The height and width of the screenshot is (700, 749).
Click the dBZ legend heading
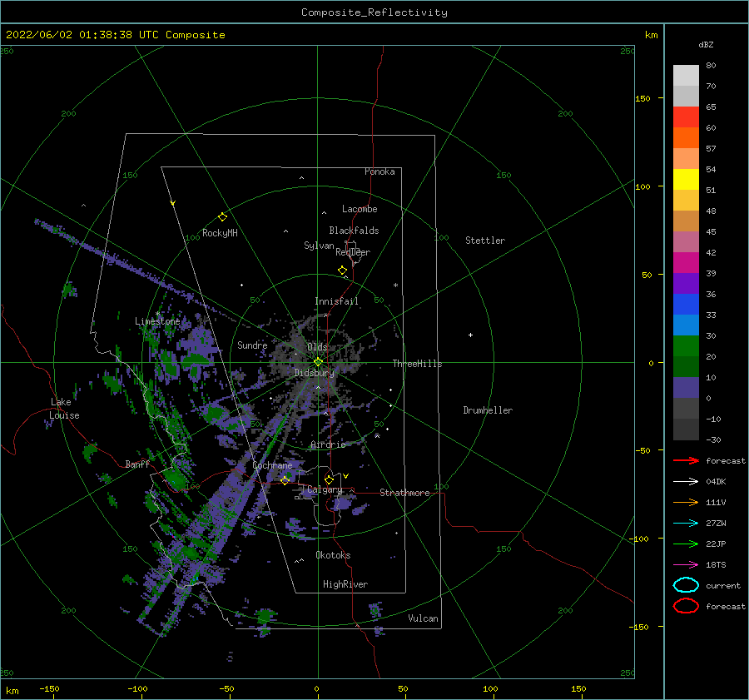[706, 44]
